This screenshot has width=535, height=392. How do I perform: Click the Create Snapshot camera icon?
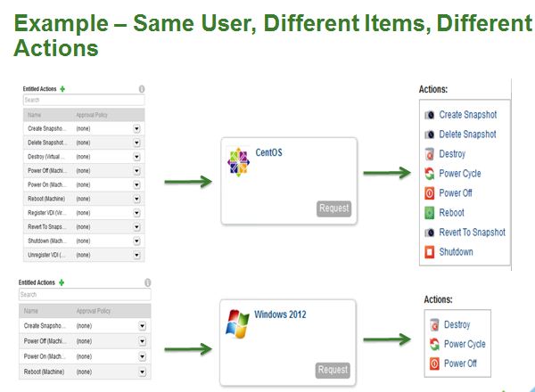pyautogui.click(x=429, y=115)
